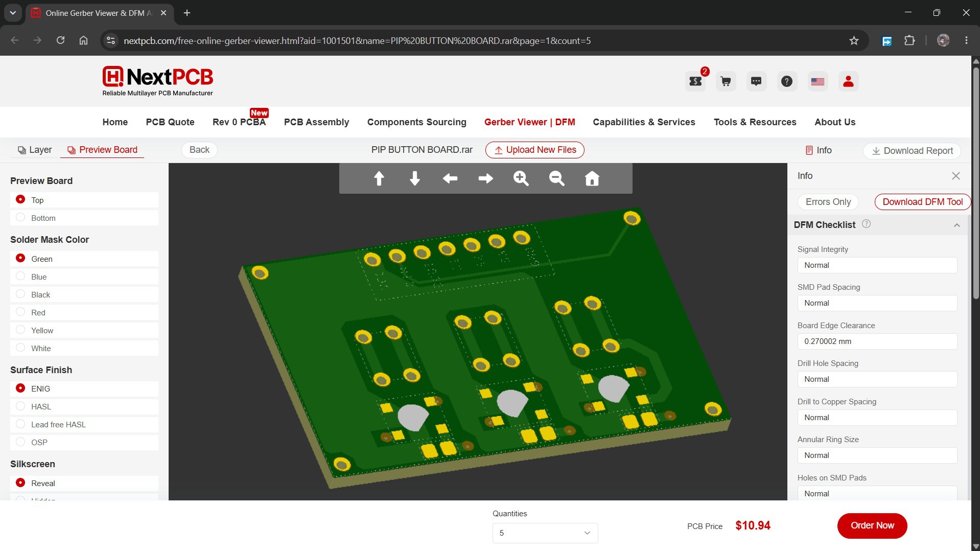Click the Upload New Files button
This screenshot has height=551, width=980.
click(x=534, y=150)
